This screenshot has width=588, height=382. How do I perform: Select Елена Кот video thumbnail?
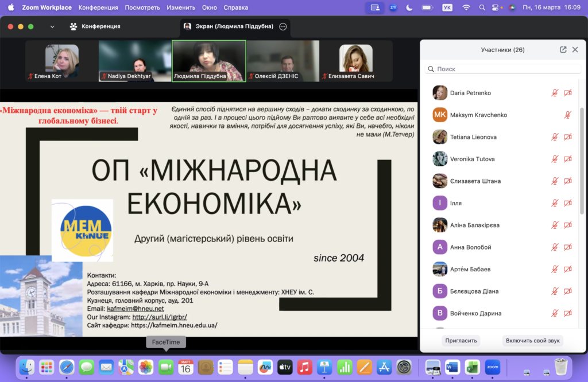click(x=61, y=61)
